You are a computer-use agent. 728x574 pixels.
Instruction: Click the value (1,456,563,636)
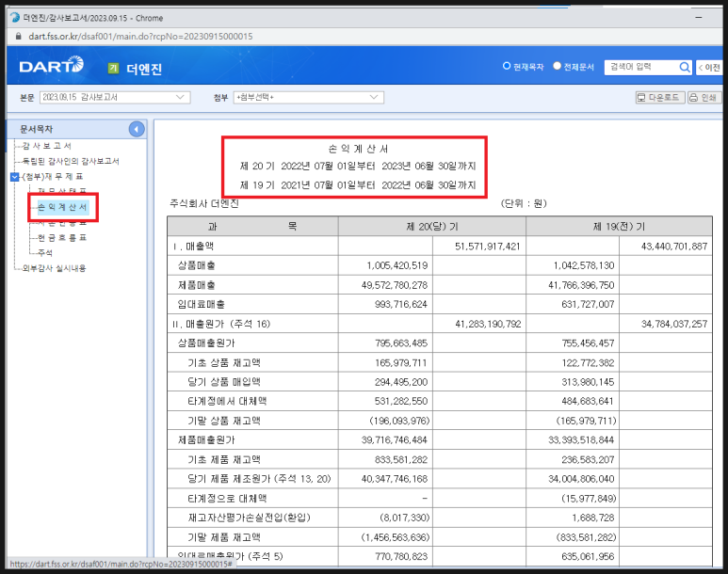click(396, 537)
